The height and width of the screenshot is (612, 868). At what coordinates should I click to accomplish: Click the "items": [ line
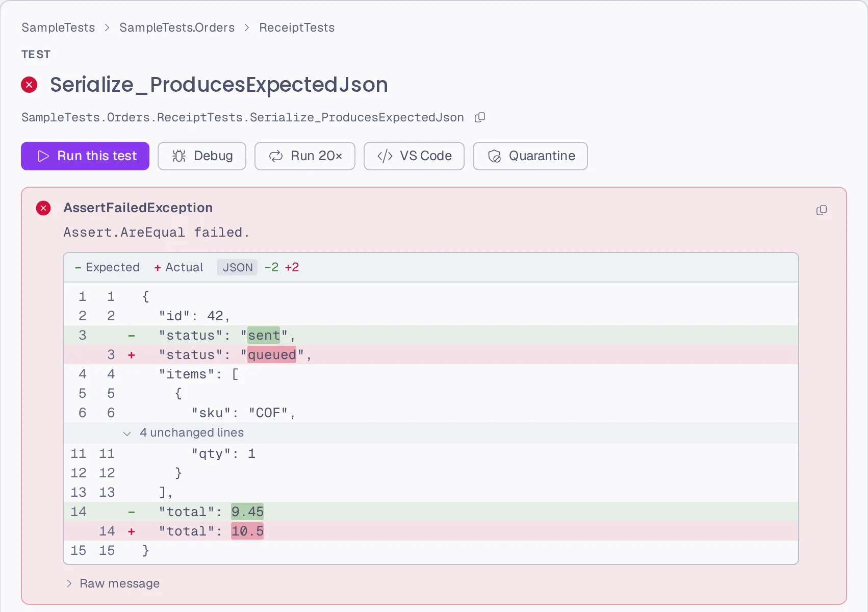pos(431,374)
